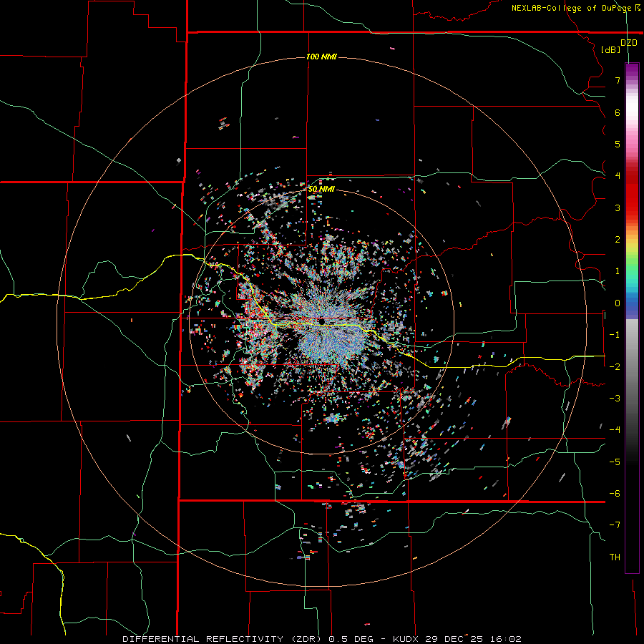Click the -4 value on the color scale
Viewport: 644px width, 644px height.
click(615, 430)
